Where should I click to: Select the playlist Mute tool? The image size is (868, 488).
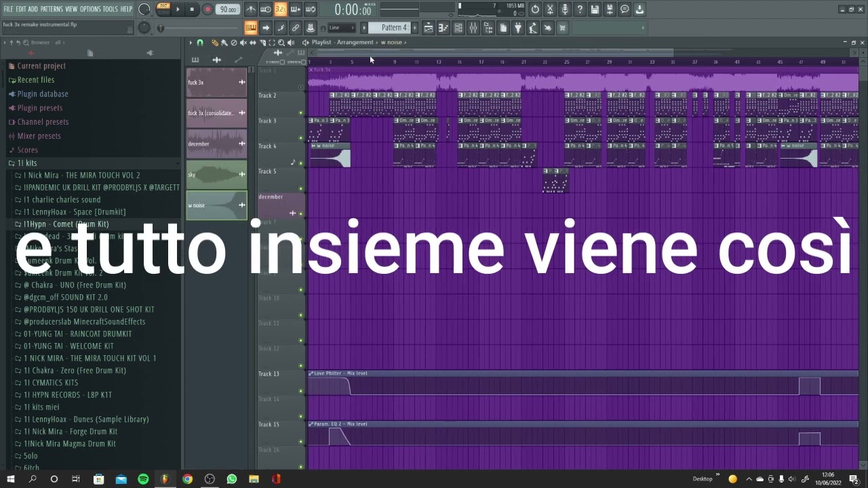tap(243, 43)
